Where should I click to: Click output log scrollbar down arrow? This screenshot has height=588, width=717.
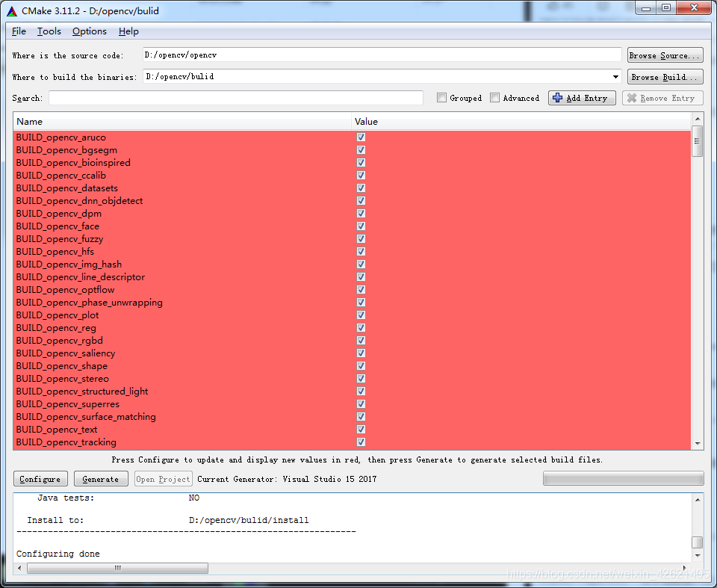click(x=698, y=556)
